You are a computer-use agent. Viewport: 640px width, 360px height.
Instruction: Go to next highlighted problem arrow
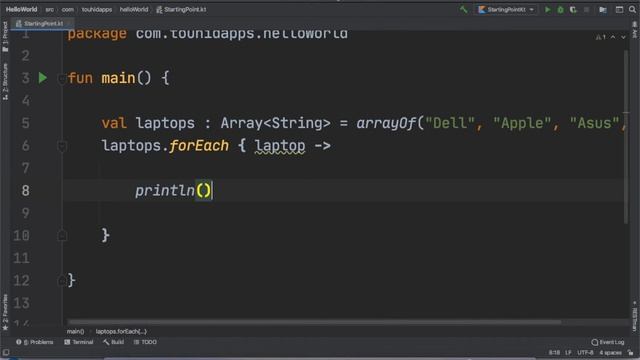point(623,37)
